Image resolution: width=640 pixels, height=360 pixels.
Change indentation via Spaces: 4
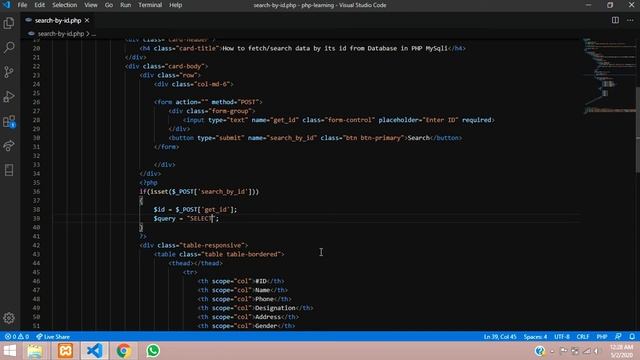point(535,337)
